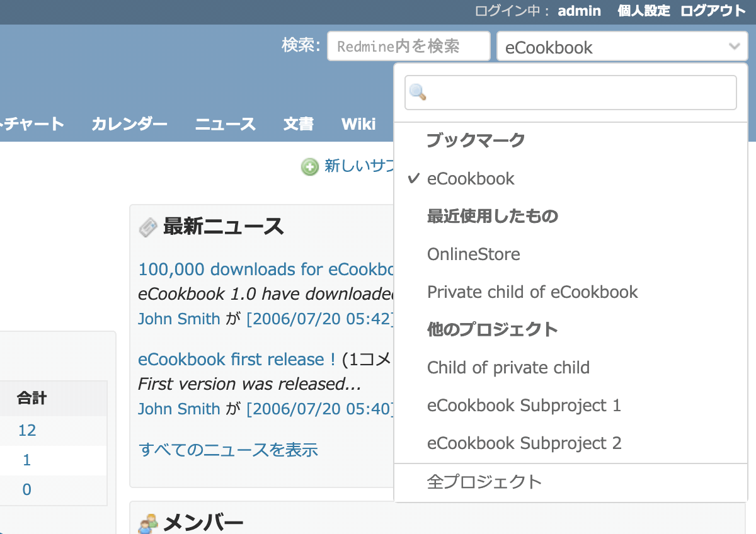Click the total count 1 link
Viewport: 756px width, 534px height.
[26, 460]
